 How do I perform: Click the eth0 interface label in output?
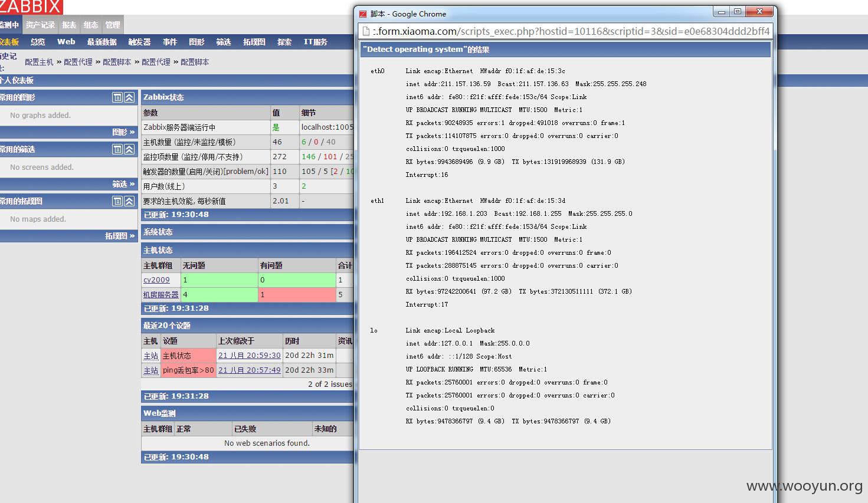(x=378, y=71)
